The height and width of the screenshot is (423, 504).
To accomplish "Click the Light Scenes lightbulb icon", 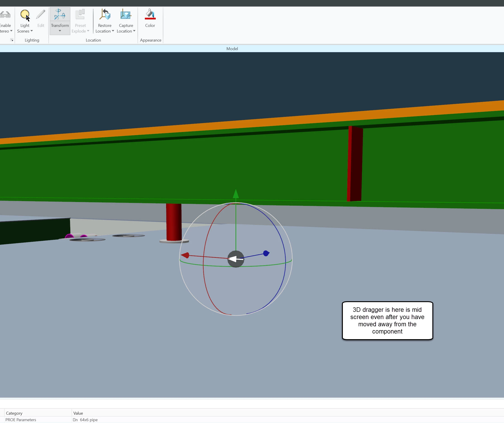I will (24, 15).
